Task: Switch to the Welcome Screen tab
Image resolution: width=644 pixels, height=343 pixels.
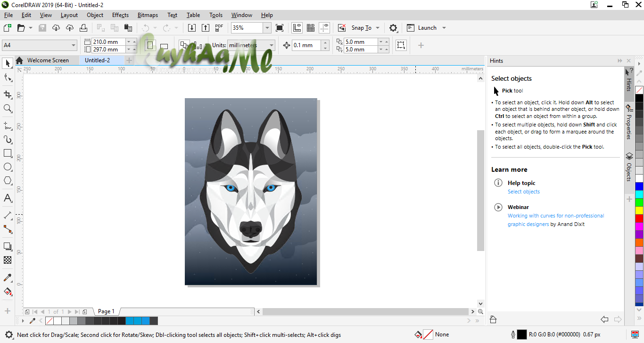Action: tap(48, 60)
